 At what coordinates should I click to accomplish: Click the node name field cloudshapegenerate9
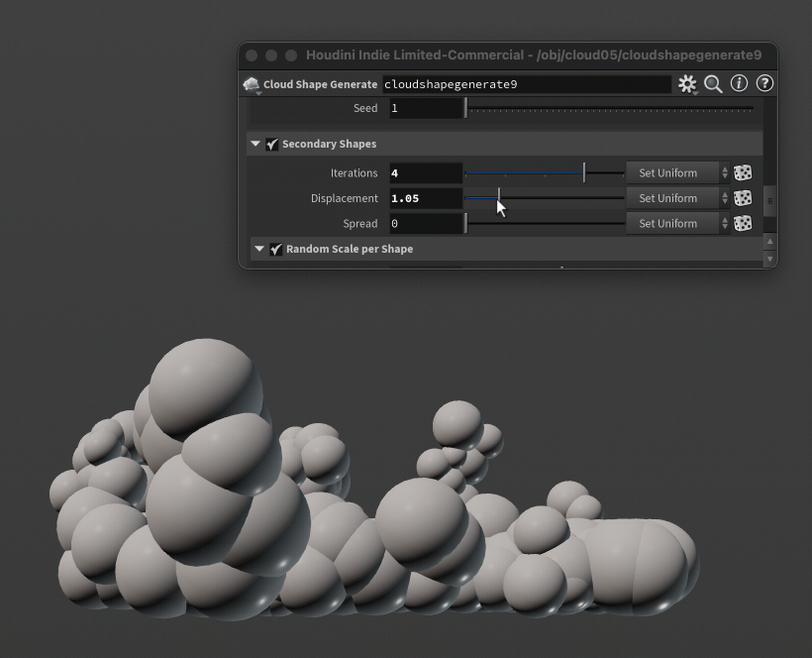tap(527, 84)
